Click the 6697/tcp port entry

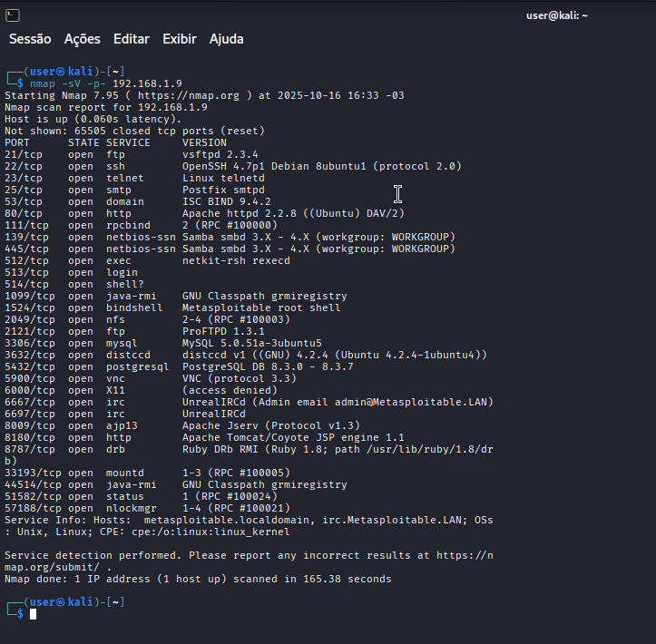click(30, 414)
